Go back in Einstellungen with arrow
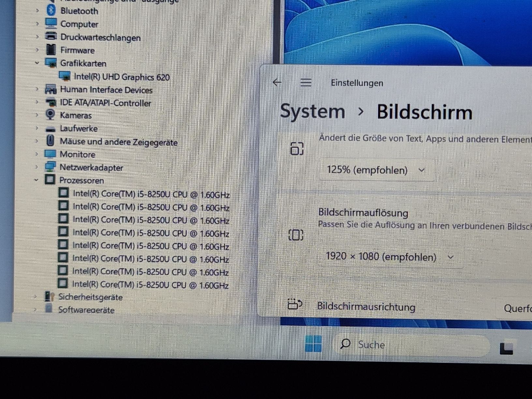The width and height of the screenshot is (532, 399). coord(277,82)
